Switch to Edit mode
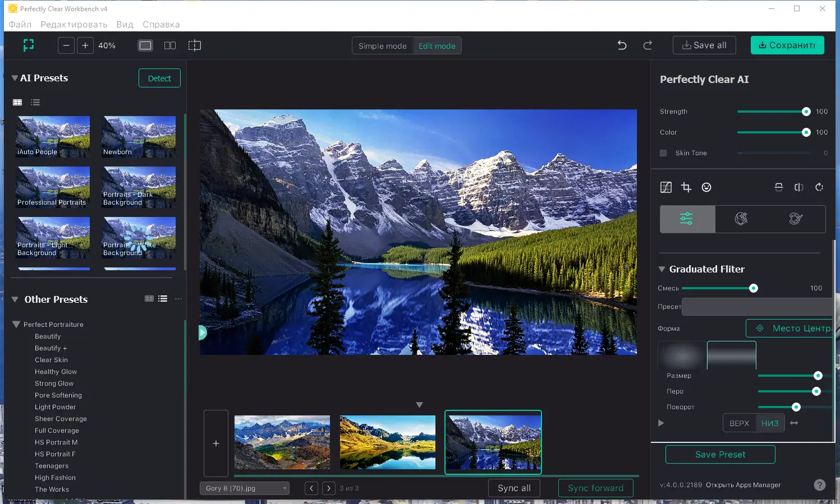Image resolution: width=840 pixels, height=504 pixels. [437, 46]
